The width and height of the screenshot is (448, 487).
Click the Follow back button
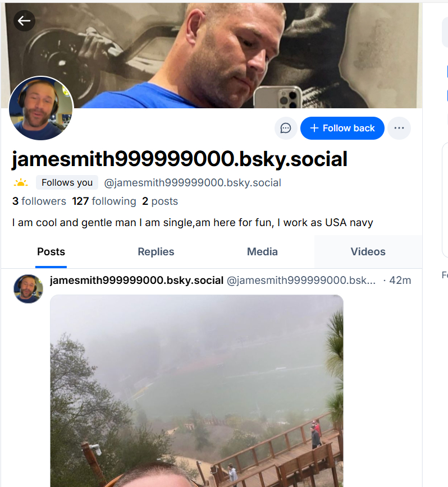coord(342,128)
